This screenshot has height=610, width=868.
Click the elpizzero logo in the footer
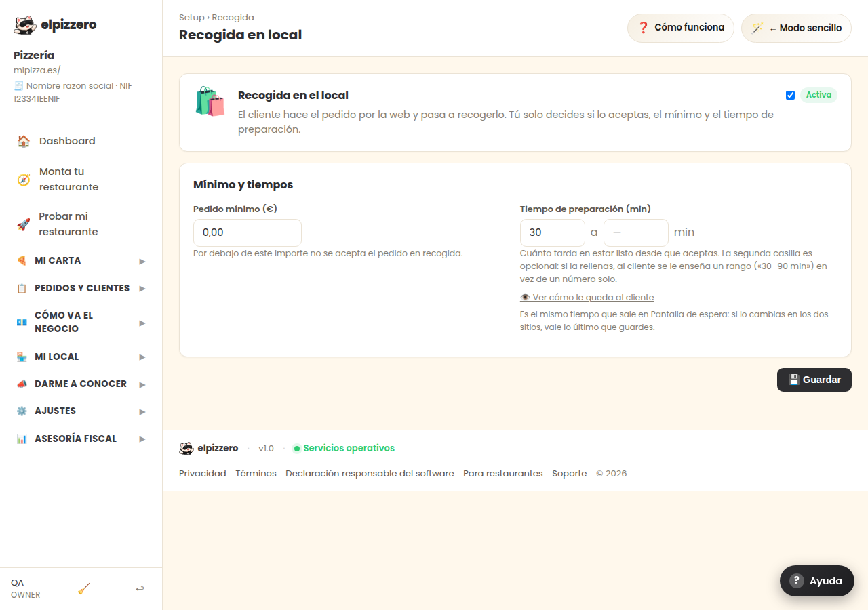(209, 448)
